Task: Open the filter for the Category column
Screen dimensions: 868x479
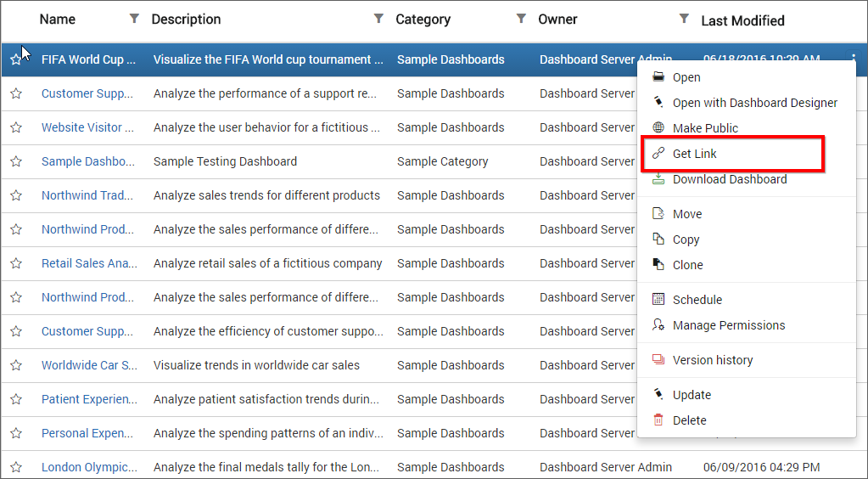Action: (521, 19)
